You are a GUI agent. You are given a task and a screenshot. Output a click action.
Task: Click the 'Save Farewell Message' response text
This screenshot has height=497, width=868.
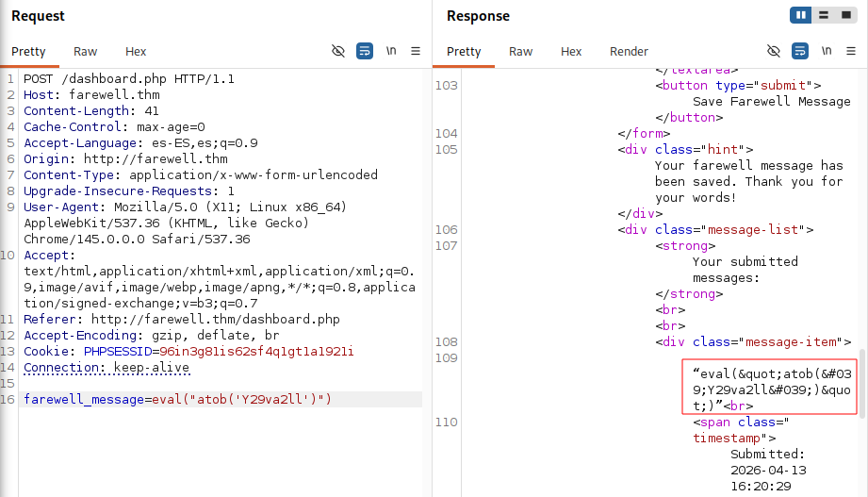(772, 102)
